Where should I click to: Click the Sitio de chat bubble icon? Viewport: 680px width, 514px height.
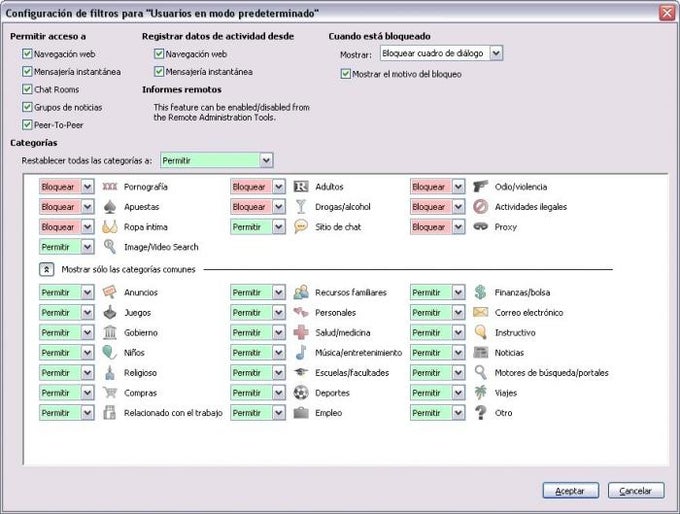301,226
